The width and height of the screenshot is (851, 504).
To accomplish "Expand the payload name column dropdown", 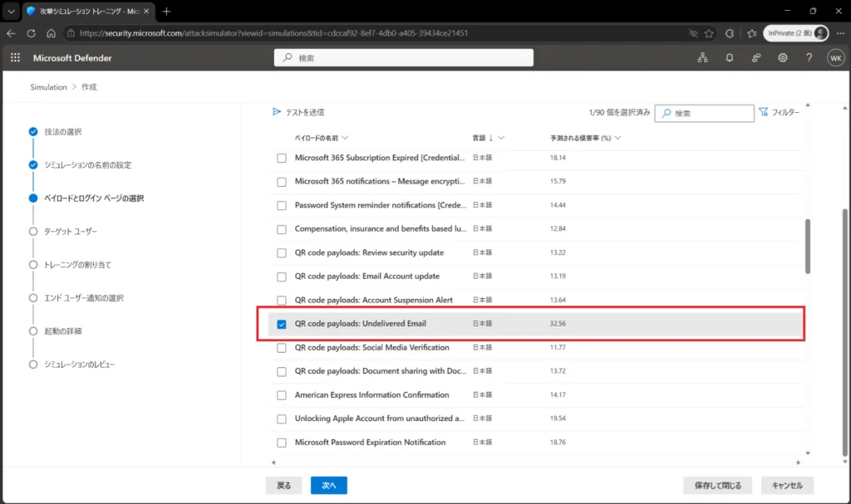I will tap(345, 138).
